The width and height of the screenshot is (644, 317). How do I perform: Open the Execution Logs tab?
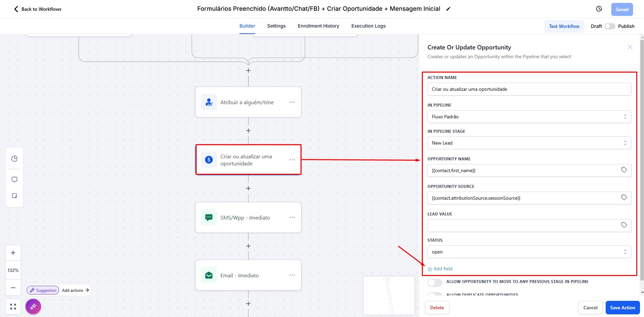(x=368, y=26)
